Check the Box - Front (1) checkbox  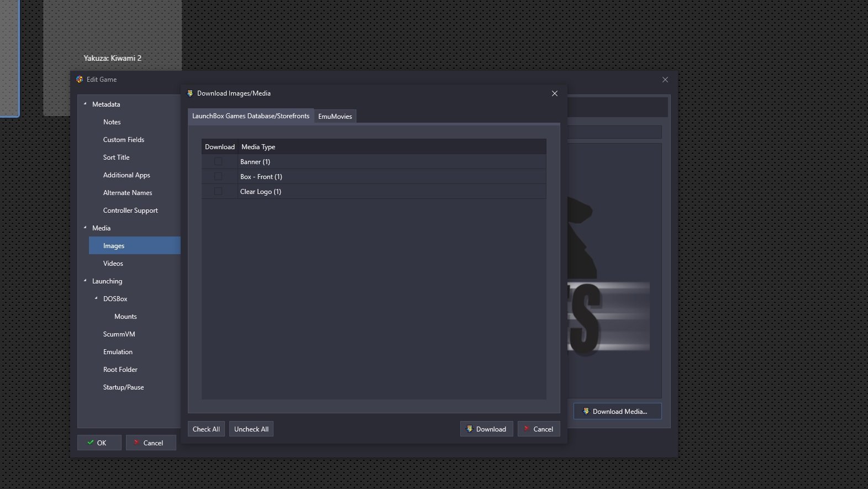(x=218, y=176)
